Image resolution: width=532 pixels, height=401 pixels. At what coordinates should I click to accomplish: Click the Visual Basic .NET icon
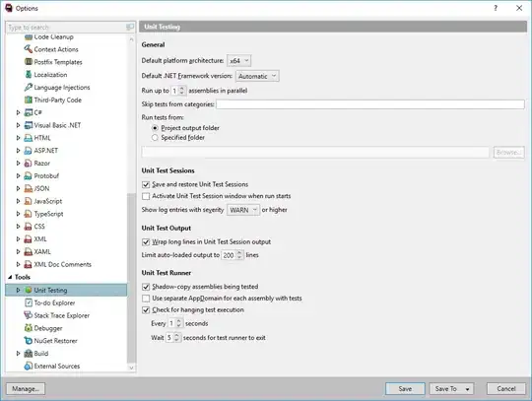click(x=29, y=125)
